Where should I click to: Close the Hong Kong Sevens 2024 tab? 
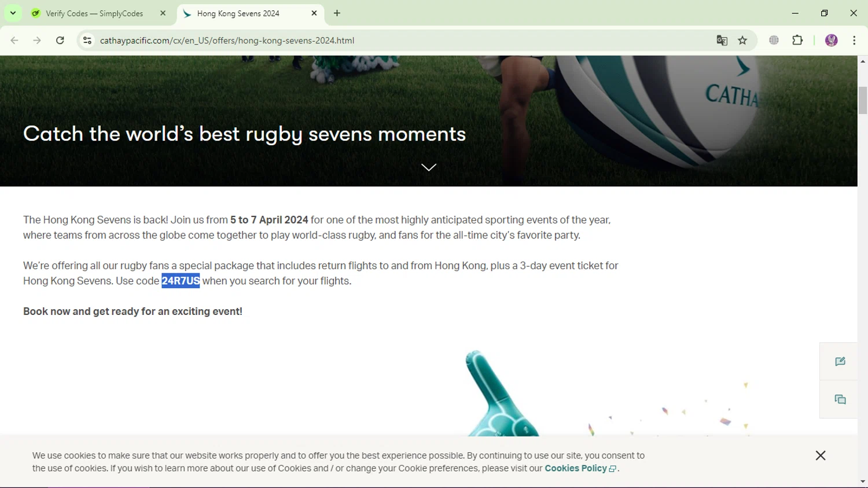[314, 13]
